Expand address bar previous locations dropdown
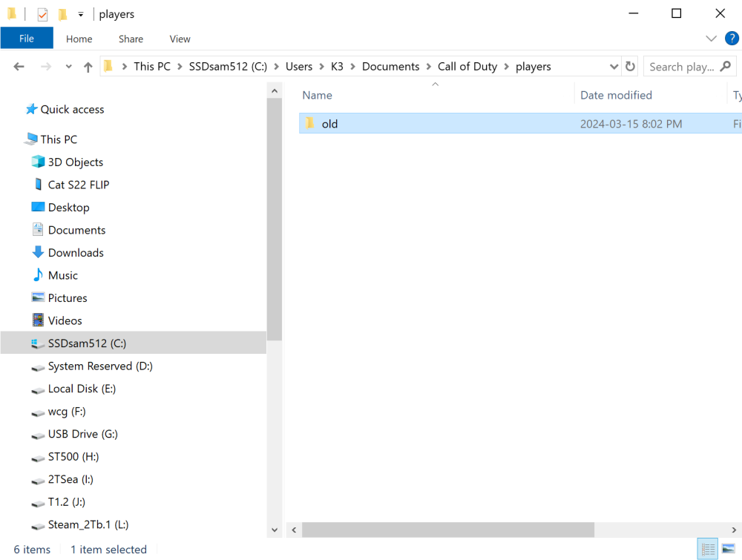Viewport: 742px width, 560px height. coord(614,67)
